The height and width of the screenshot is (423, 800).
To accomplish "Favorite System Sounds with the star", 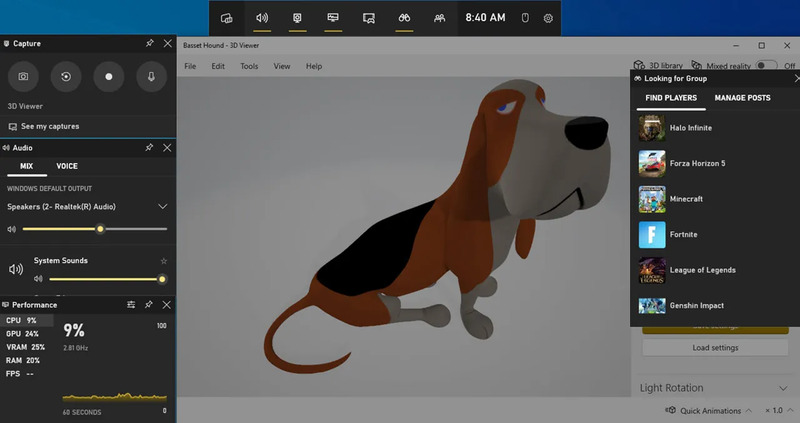I will tap(164, 261).
